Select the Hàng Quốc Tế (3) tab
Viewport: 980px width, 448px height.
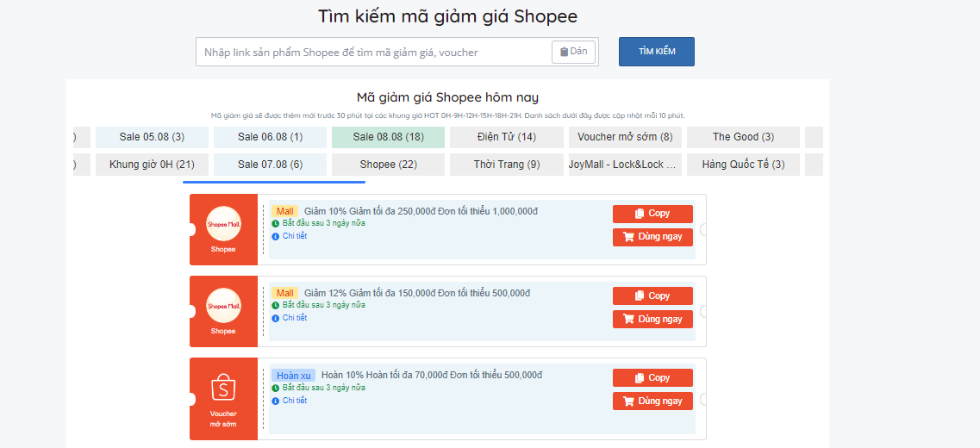click(x=742, y=165)
